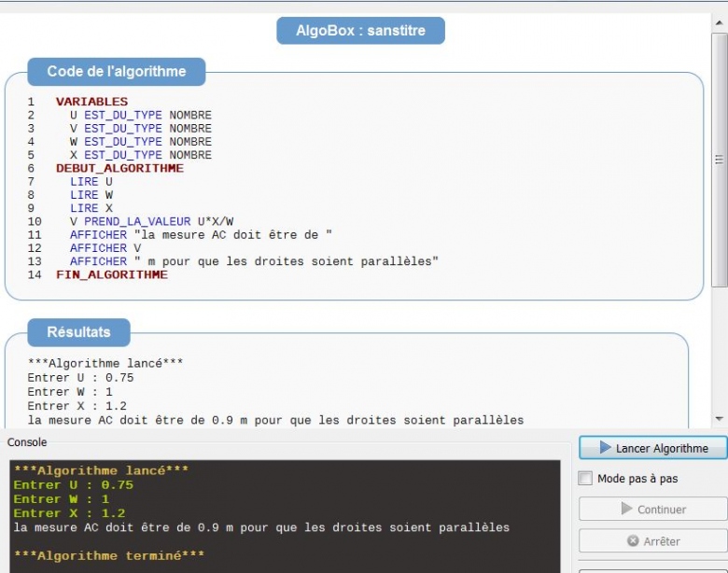The image size is (728, 573).
Task: Click the play icon on Lancer Algorithme
Action: tap(605, 448)
